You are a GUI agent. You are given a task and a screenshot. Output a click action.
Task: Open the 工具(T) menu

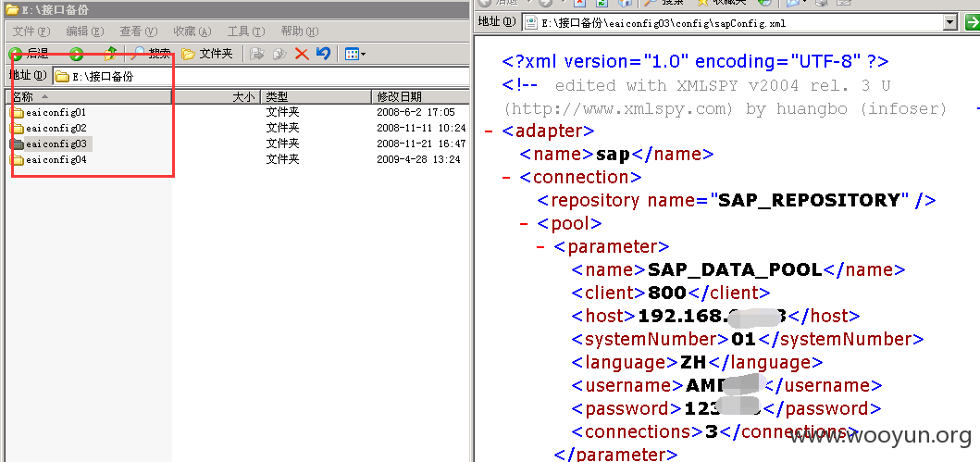pyautogui.click(x=245, y=31)
